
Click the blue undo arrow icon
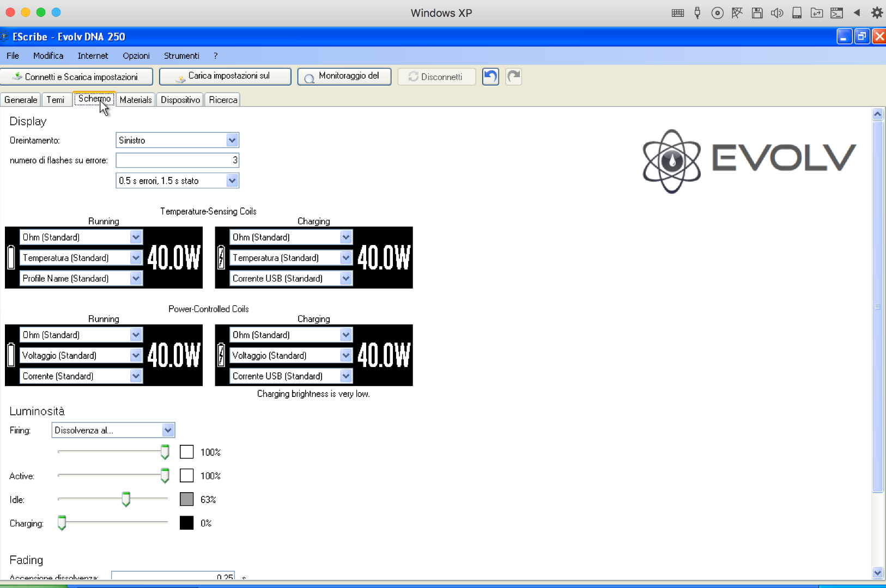(490, 77)
